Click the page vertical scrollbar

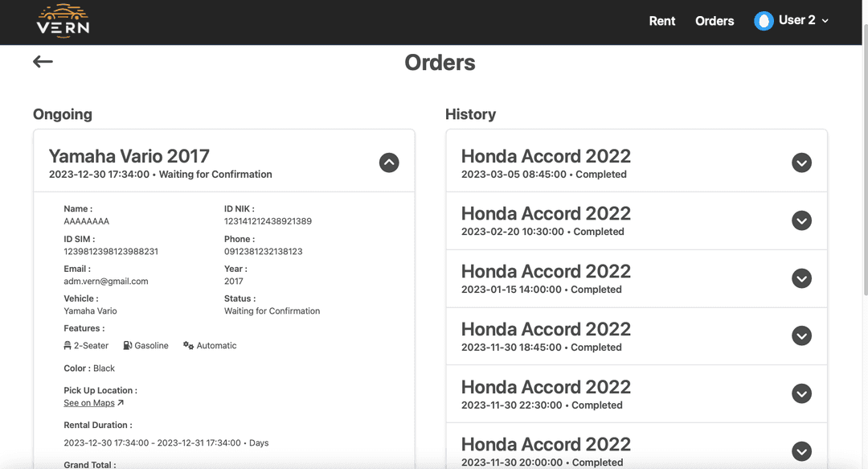tap(864, 241)
